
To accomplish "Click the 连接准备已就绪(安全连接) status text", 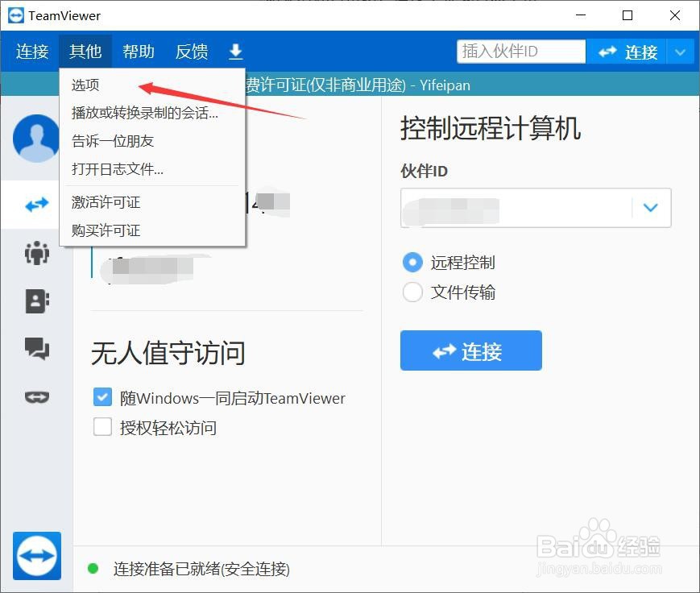I will click(x=202, y=569).
